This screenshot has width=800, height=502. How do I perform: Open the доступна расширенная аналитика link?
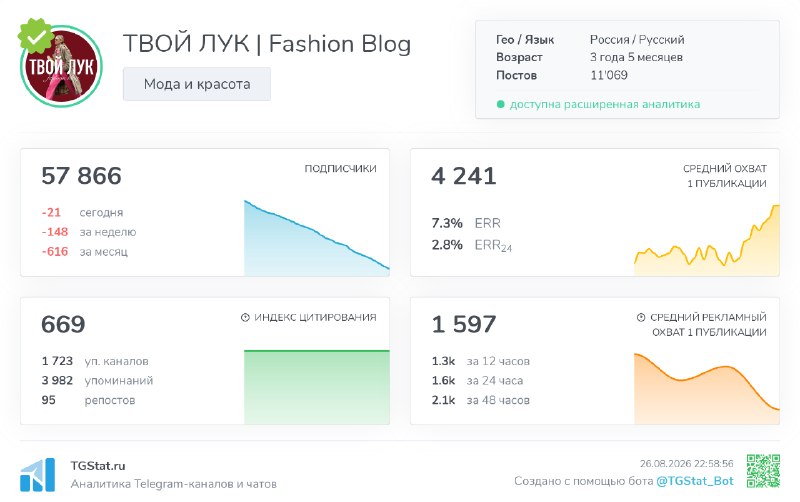(605, 105)
